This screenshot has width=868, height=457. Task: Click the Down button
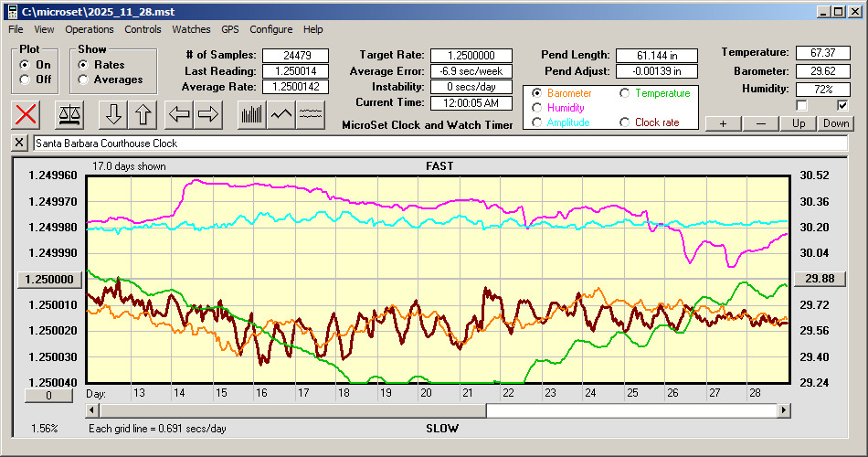pyautogui.click(x=835, y=123)
